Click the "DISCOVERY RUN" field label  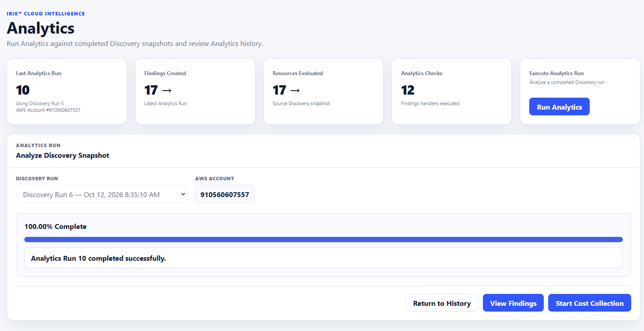pyautogui.click(x=37, y=179)
